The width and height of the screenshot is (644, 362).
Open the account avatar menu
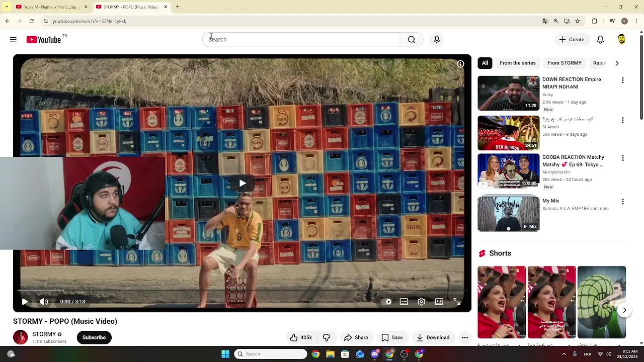621,40
